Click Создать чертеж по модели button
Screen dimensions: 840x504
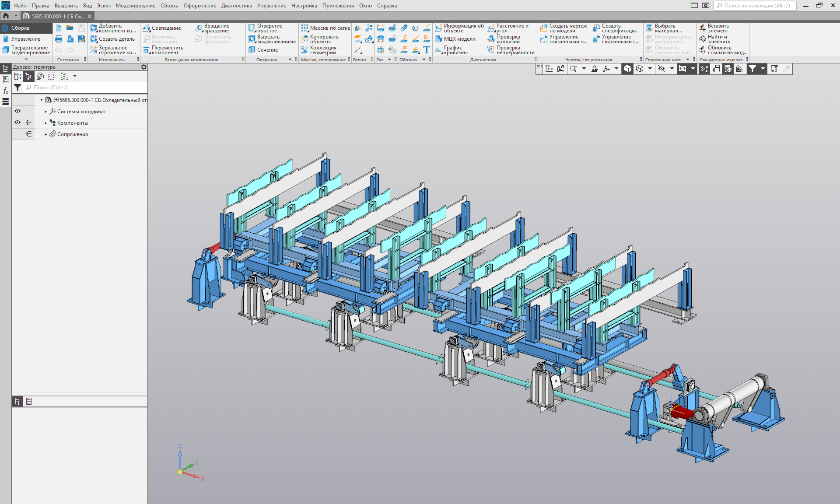(563, 28)
